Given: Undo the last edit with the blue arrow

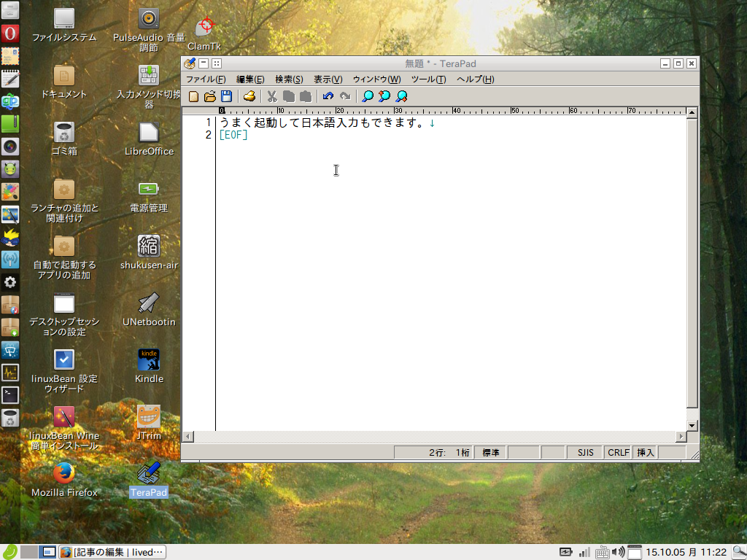Looking at the screenshot, I should click(328, 96).
